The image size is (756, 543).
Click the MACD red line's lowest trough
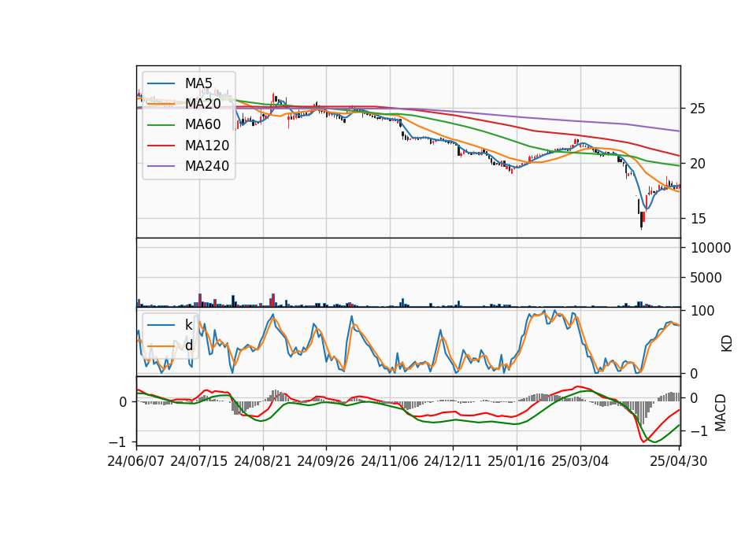[643, 441]
